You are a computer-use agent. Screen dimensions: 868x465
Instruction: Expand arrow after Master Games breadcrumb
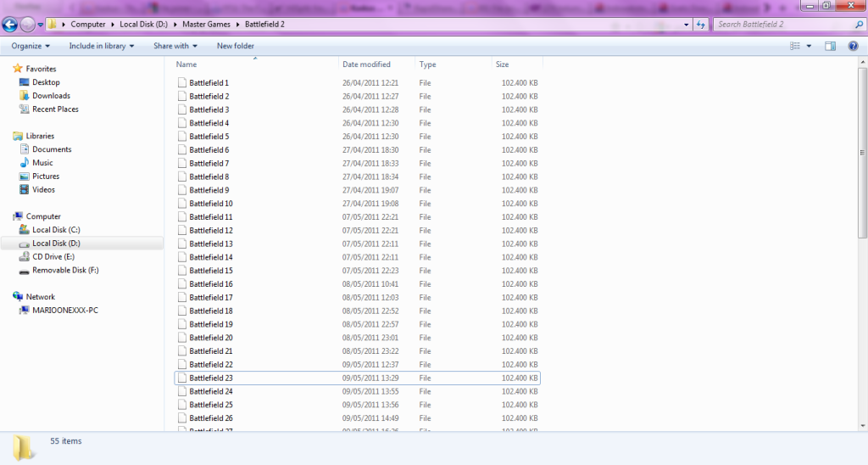238,25
